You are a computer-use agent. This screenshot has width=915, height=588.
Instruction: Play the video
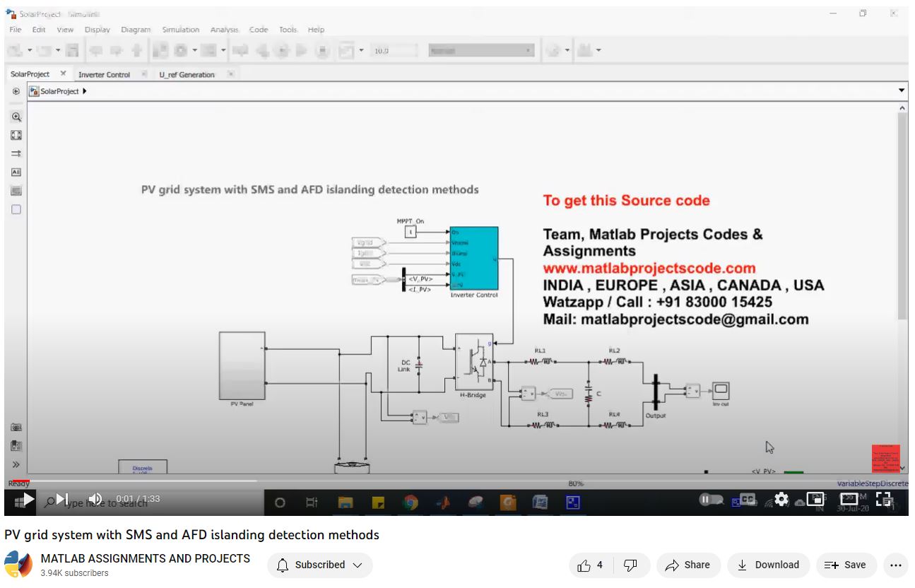click(x=28, y=499)
